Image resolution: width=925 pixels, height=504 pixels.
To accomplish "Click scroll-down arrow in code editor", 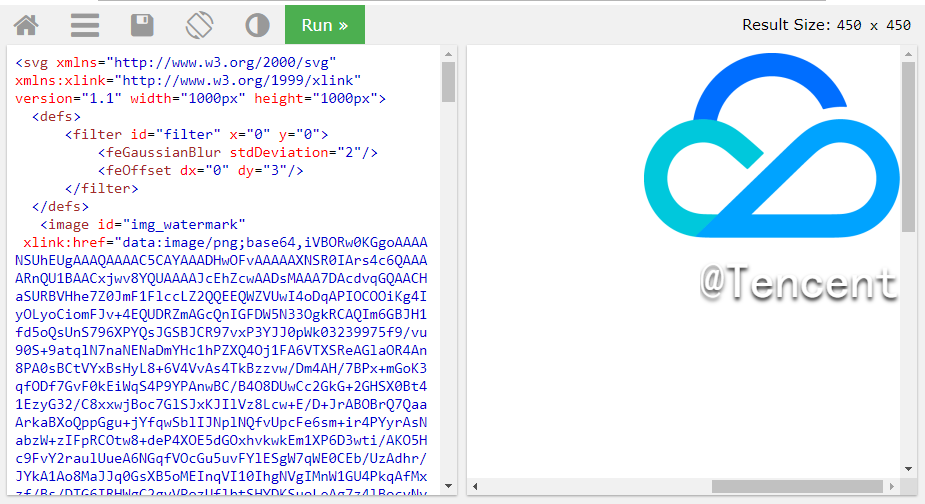I will click(x=448, y=486).
